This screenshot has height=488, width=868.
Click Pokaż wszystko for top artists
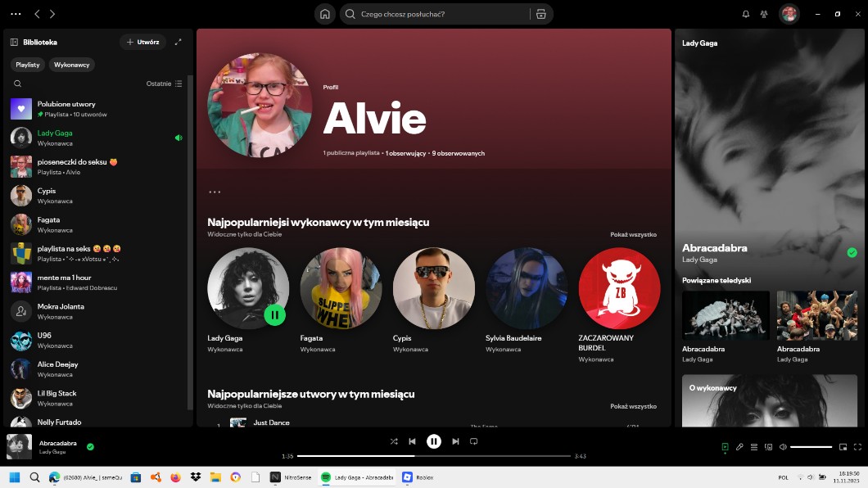[633, 234]
